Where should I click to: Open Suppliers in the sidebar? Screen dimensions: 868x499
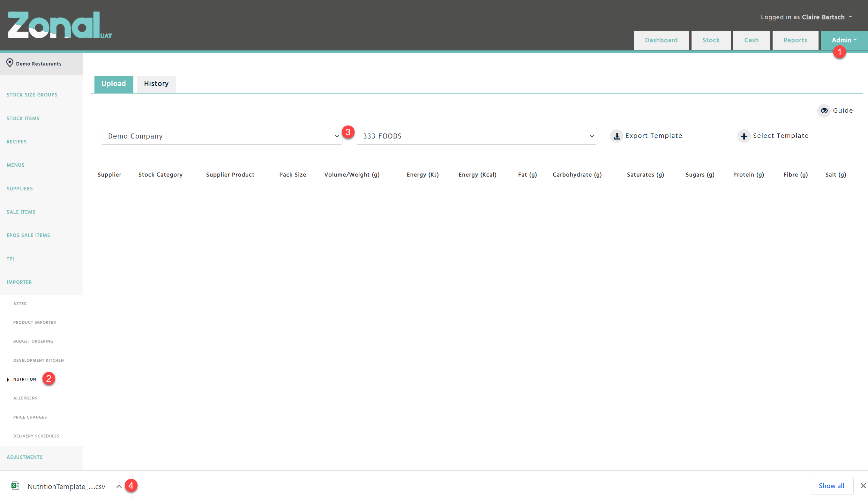(20, 189)
